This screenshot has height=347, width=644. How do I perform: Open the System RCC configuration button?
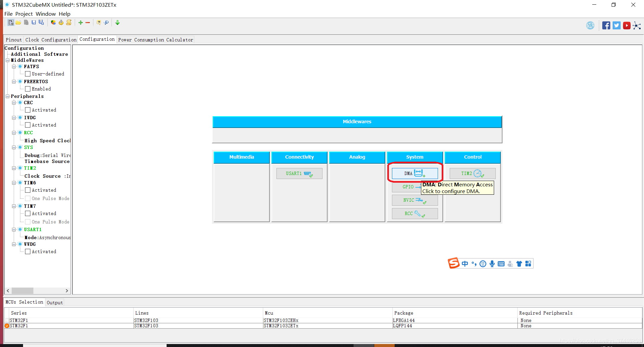click(415, 213)
